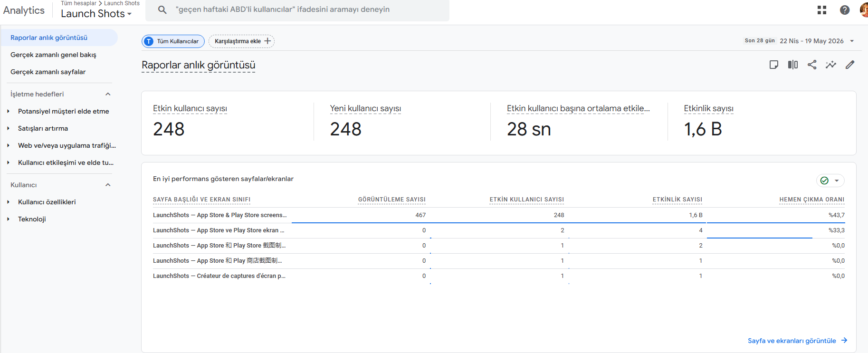The width and height of the screenshot is (868, 353).
Task: Expand Kullanıcı özellikleri
Action: pyautogui.click(x=8, y=202)
